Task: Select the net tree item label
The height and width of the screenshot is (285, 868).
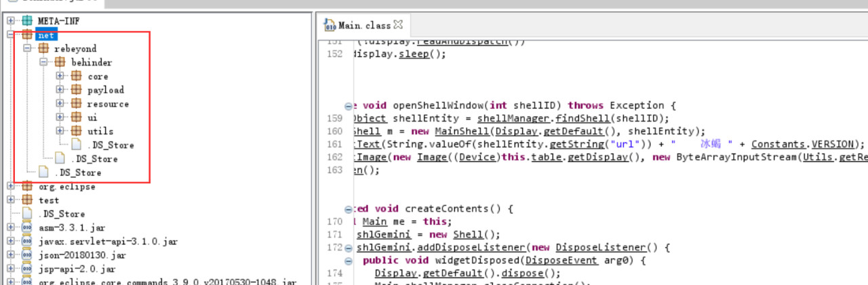Action: tap(46, 35)
